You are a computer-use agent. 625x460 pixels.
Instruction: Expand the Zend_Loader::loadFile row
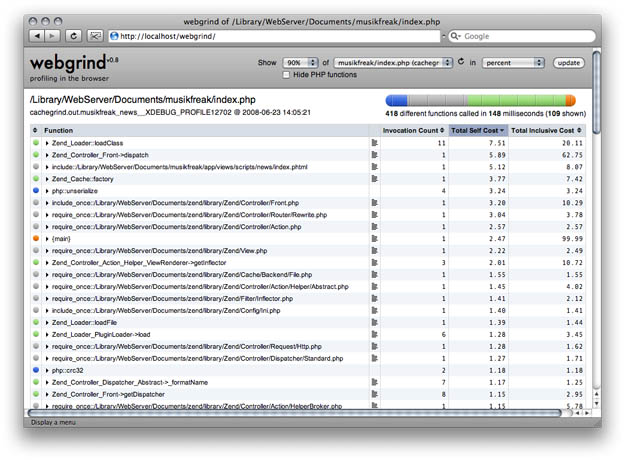(x=47, y=322)
